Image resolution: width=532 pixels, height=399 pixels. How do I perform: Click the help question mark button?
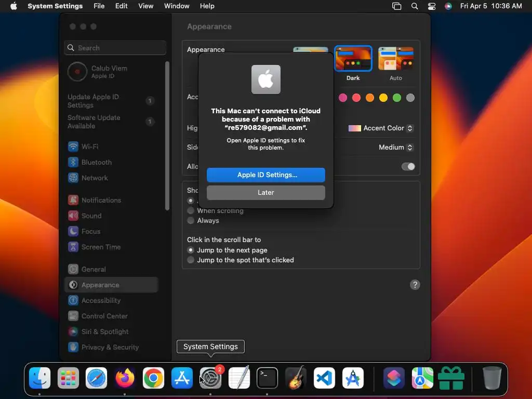[x=415, y=285]
